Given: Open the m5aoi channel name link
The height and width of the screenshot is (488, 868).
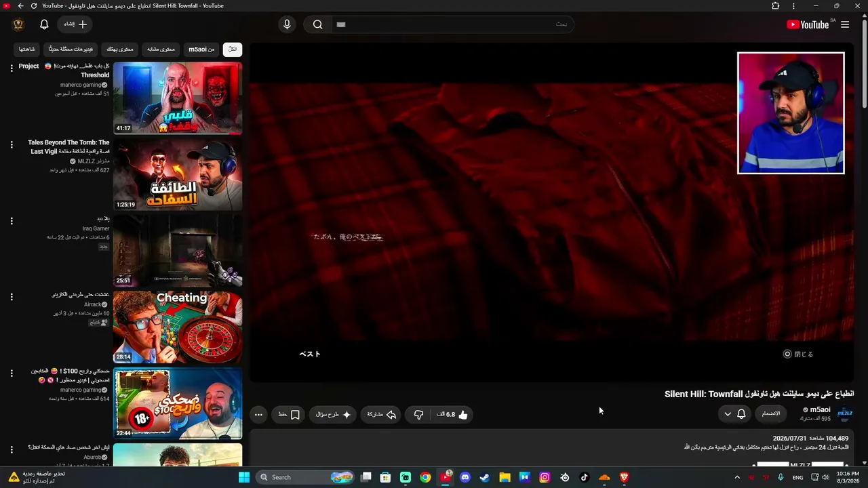Looking at the screenshot, I should pyautogui.click(x=821, y=409).
